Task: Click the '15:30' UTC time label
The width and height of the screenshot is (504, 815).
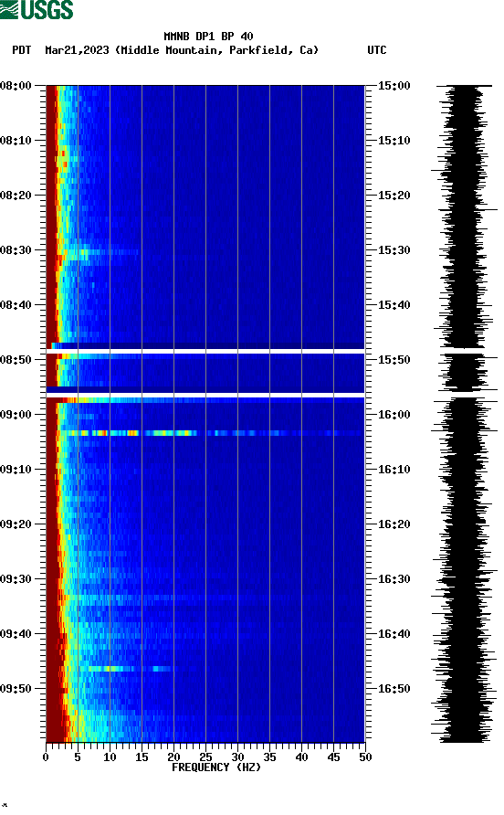Action: [x=394, y=250]
